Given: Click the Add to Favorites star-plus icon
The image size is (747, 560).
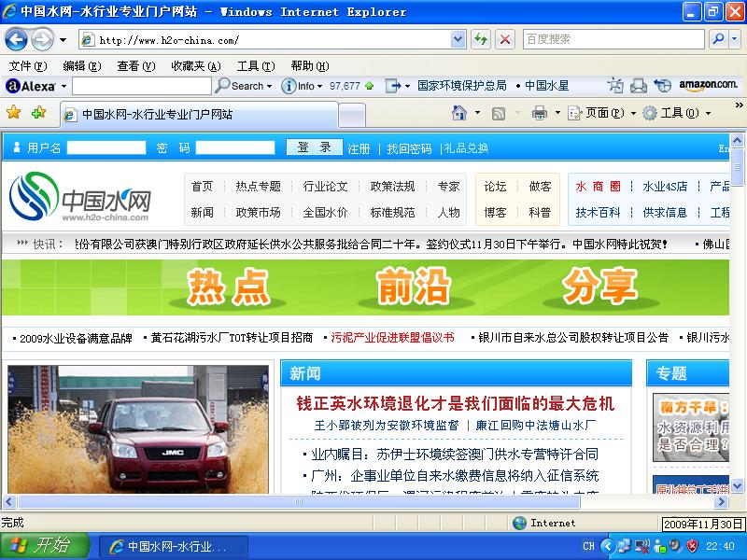Looking at the screenshot, I should (38, 113).
